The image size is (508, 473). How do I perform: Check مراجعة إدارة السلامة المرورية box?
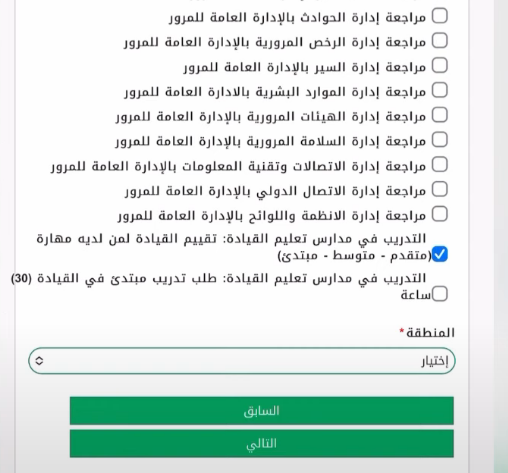tap(439, 140)
